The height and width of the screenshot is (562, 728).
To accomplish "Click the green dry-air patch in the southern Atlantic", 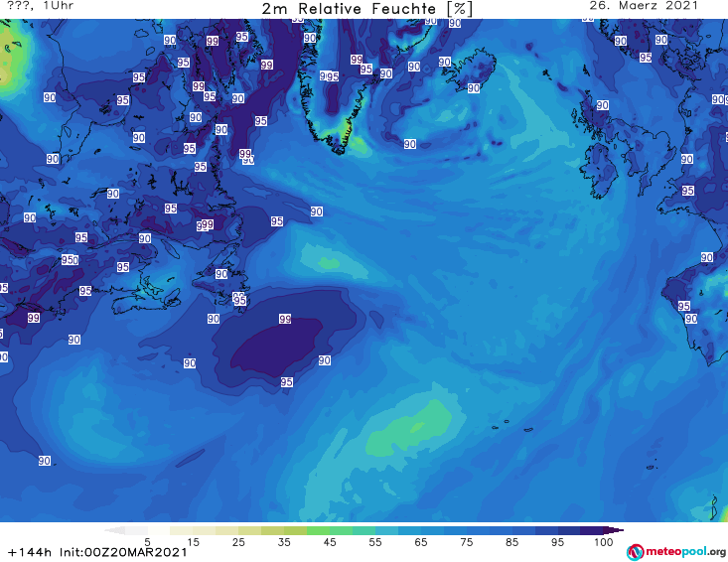I will pos(408,429).
